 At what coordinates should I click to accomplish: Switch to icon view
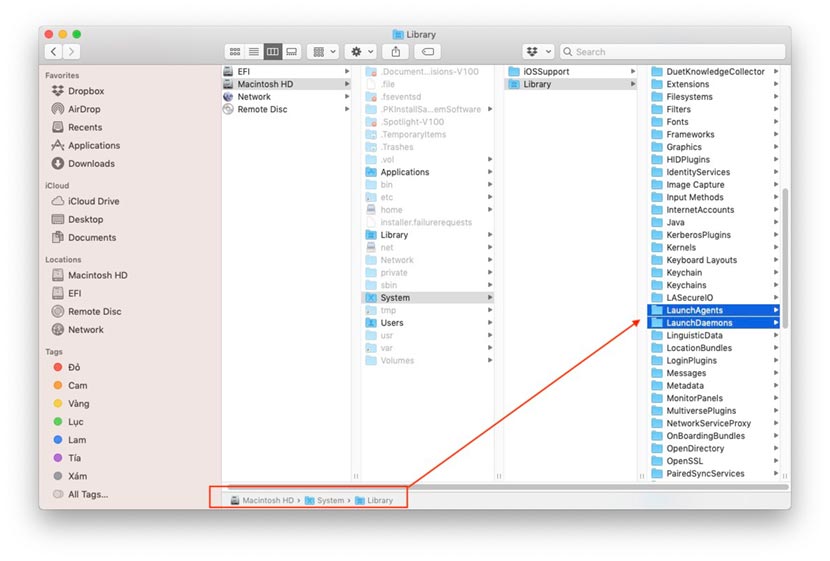[x=234, y=52]
